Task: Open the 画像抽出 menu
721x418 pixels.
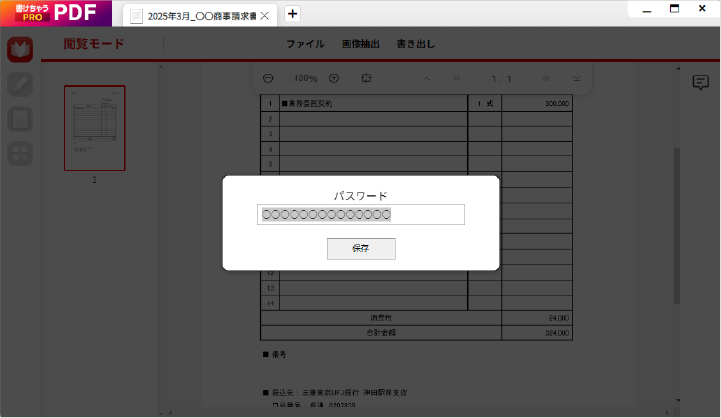Action: point(361,44)
